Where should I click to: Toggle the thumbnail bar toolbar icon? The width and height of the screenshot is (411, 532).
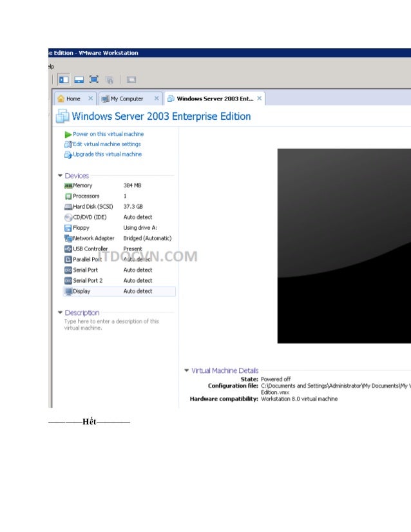(79, 80)
